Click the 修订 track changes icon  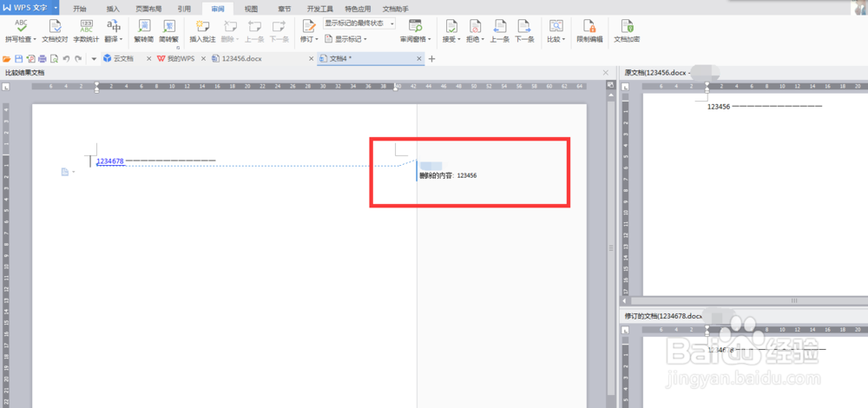pos(308,25)
